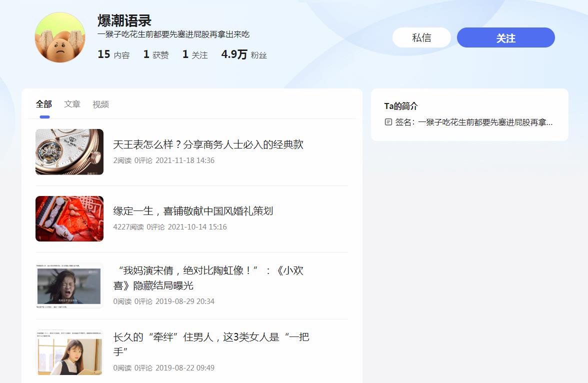Open article 缘定一生，喜铺敬献中国风婚礼策划
The width and height of the screenshot is (588, 383).
(x=193, y=211)
